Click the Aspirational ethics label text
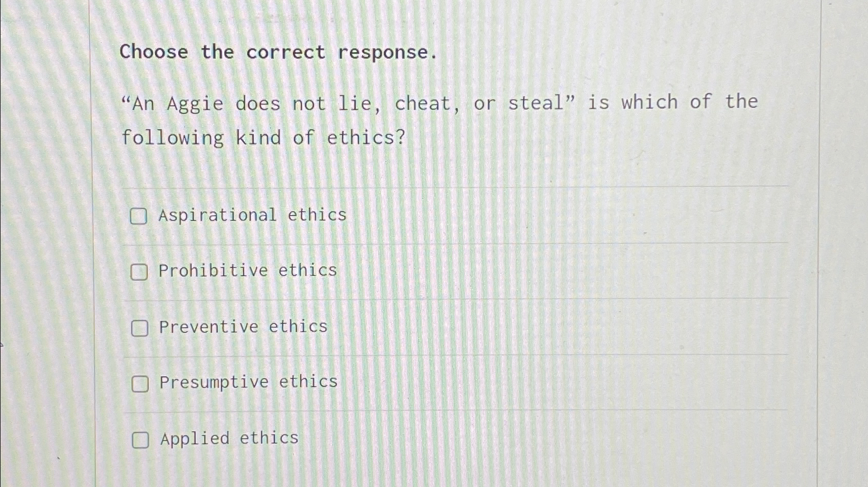Viewport: 868px width, 487px height. [252, 216]
